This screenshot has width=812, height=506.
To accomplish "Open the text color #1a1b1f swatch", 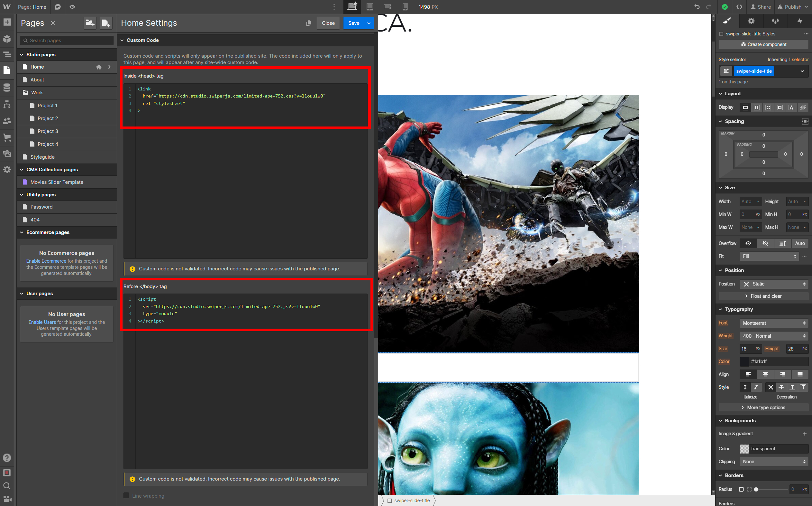I will click(744, 361).
